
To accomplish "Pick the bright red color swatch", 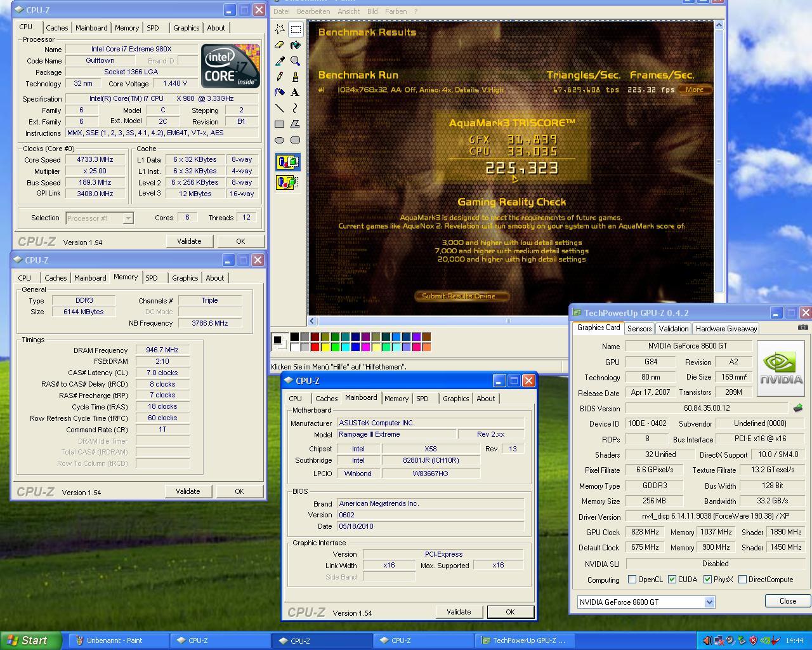I will pos(315,347).
